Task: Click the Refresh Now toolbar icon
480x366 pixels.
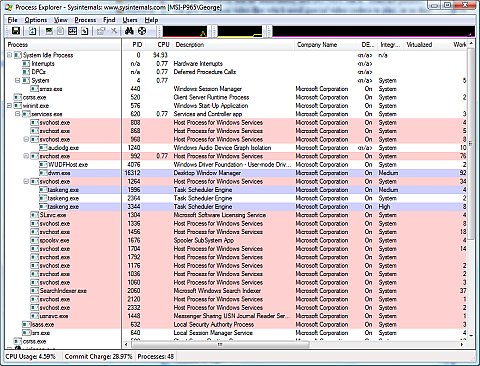Action: coord(32,31)
